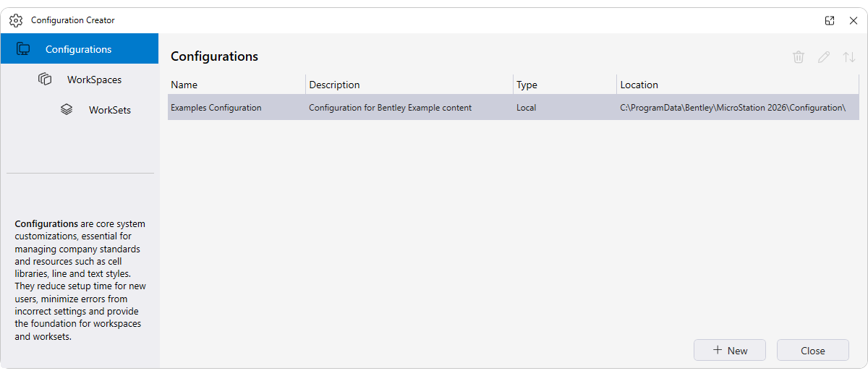Image resolution: width=868 pixels, height=376 pixels.
Task: Sort by the Location column header
Action: [x=639, y=85]
